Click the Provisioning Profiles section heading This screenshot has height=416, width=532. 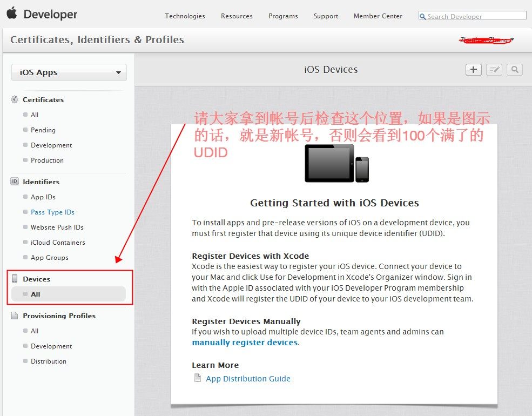(x=59, y=316)
